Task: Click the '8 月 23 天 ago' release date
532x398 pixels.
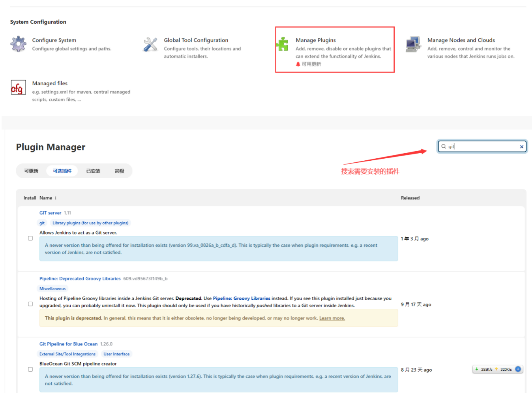Action: [416, 370]
